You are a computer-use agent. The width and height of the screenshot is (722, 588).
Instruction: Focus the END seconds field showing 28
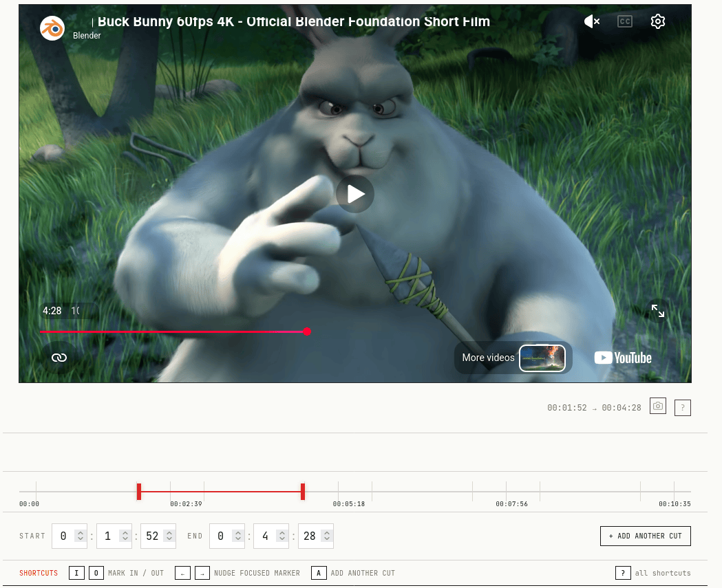coord(316,536)
